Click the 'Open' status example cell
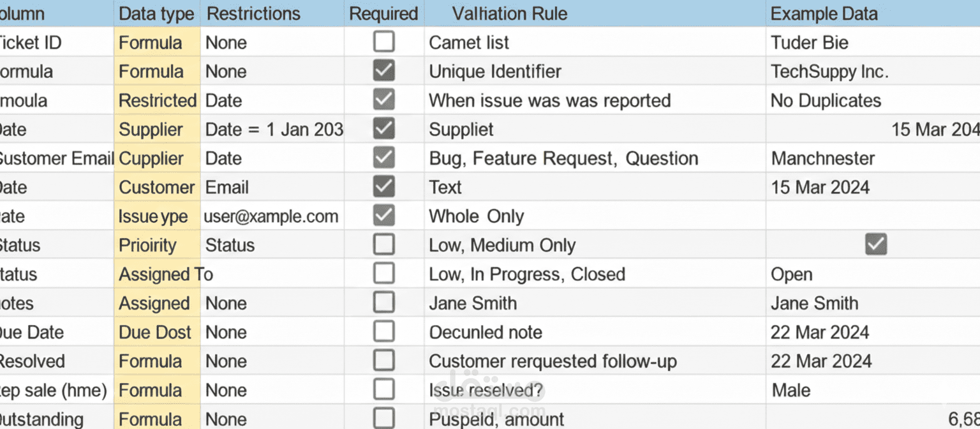The image size is (980, 429). click(x=792, y=275)
